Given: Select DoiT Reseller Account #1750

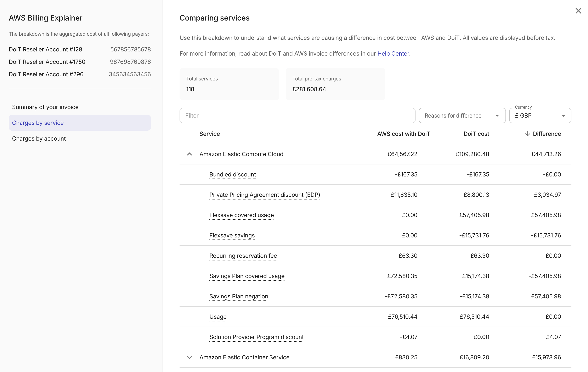Looking at the screenshot, I should tap(47, 62).
